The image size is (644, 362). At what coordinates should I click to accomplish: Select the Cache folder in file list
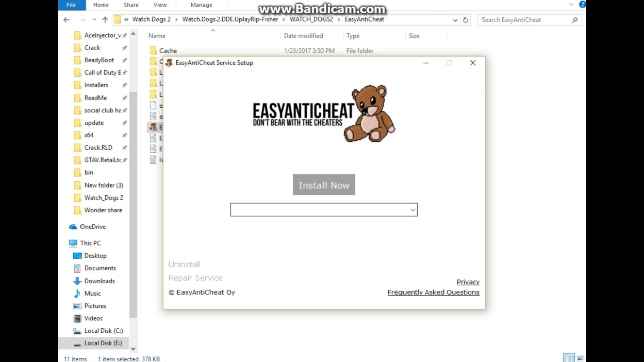[168, 51]
